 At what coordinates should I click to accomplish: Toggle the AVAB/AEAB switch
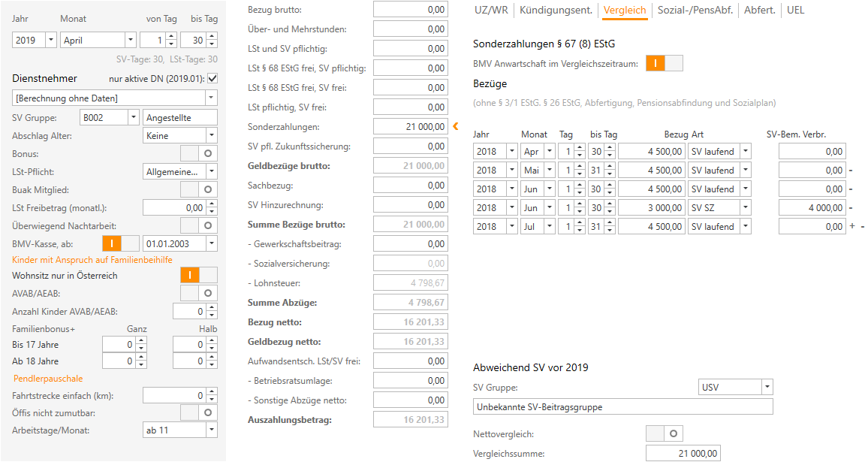(x=199, y=293)
